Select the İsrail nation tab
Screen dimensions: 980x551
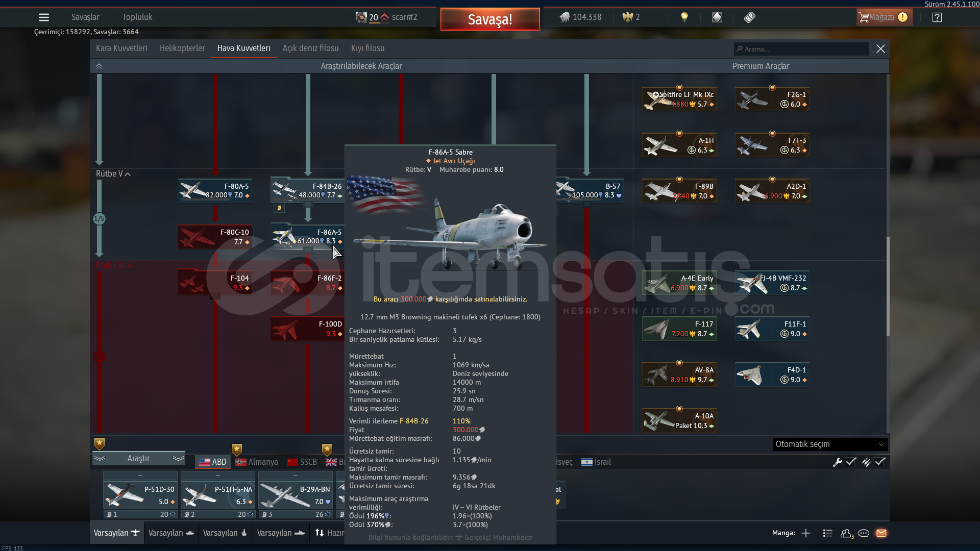click(x=596, y=462)
